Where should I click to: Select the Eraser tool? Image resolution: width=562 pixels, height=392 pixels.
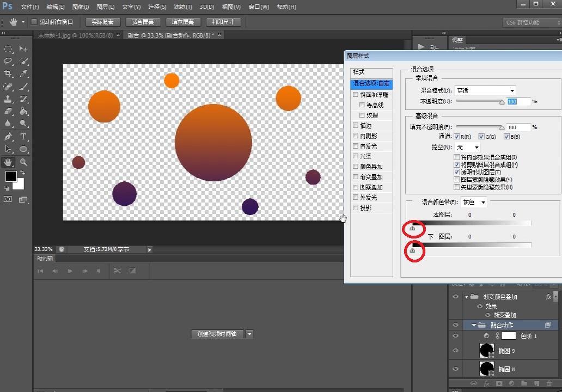point(8,111)
